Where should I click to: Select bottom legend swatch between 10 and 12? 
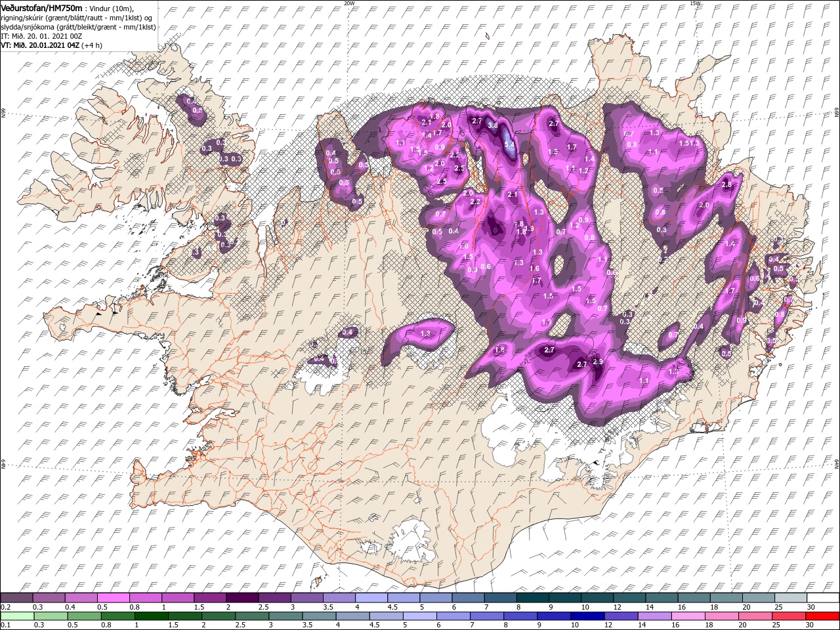point(587,616)
